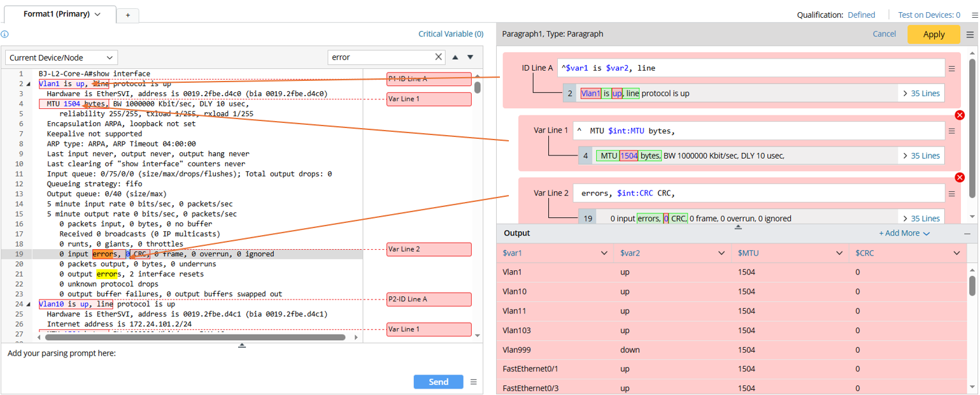Expand 35 Lines for ID Line A
The height and width of the screenshot is (395, 980).
pos(921,94)
